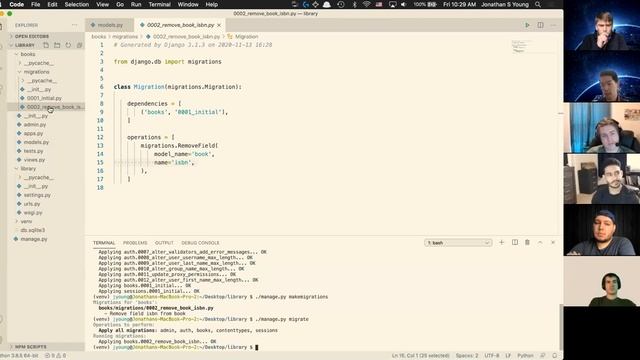Open Bluetooth menu bar icon

point(354,4)
